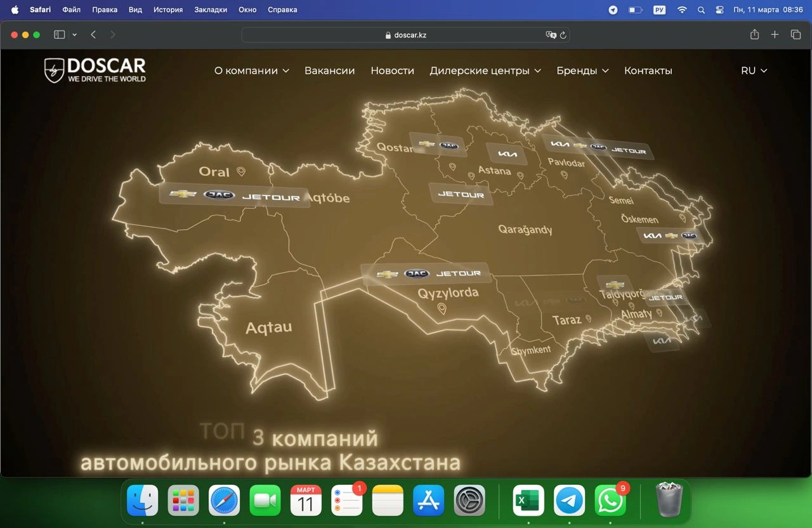The height and width of the screenshot is (528, 812).
Task: Open the Правка menu
Action: pos(105,10)
